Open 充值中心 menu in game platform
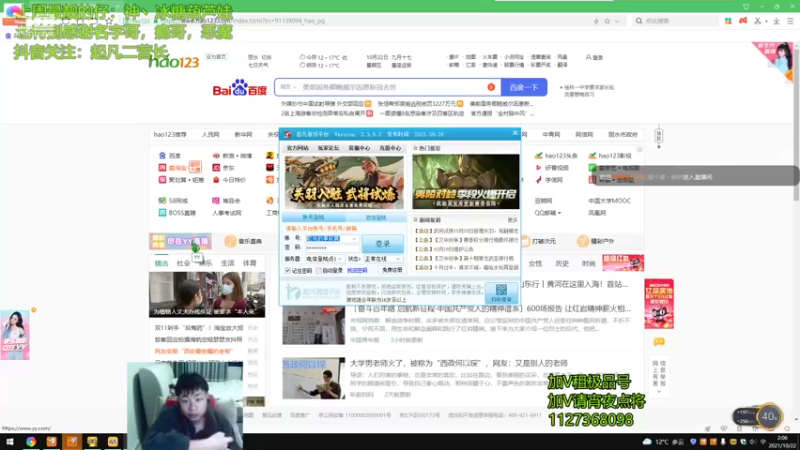This screenshot has height=450, width=800. (x=390, y=148)
